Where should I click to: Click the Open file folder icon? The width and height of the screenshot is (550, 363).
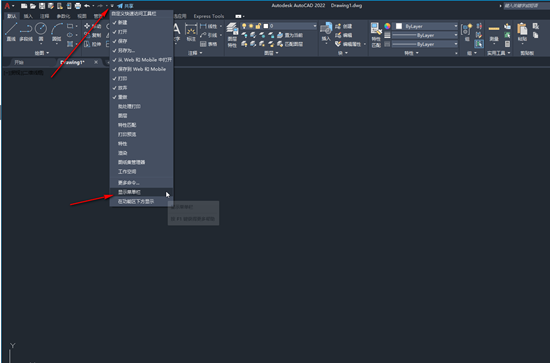(33, 6)
